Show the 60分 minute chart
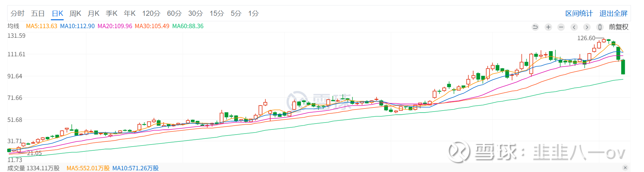This screenshot has height=172, width=644. tap(174, 13)
